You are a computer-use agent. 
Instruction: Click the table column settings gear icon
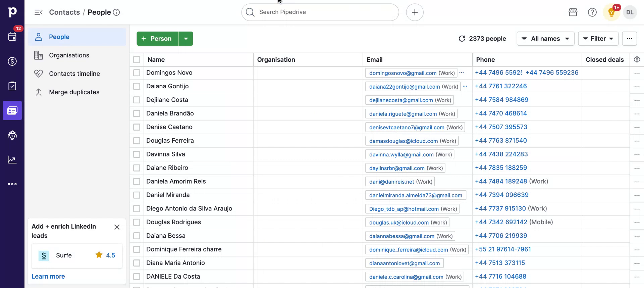pos(637,59)
